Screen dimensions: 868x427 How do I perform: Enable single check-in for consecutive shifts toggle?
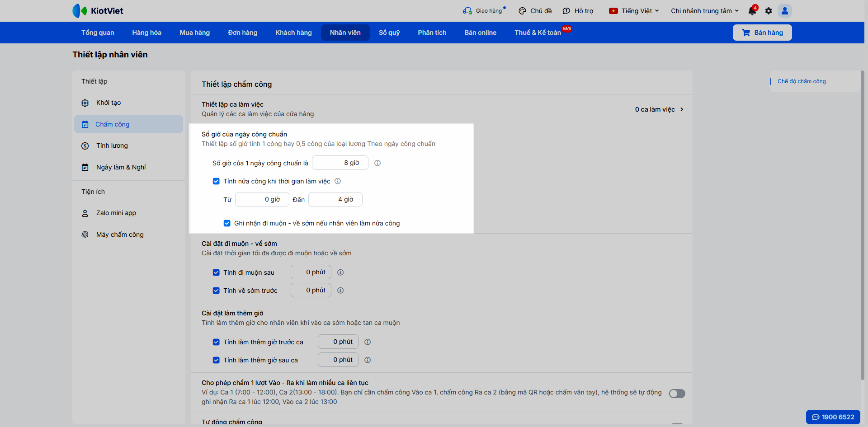677,394
